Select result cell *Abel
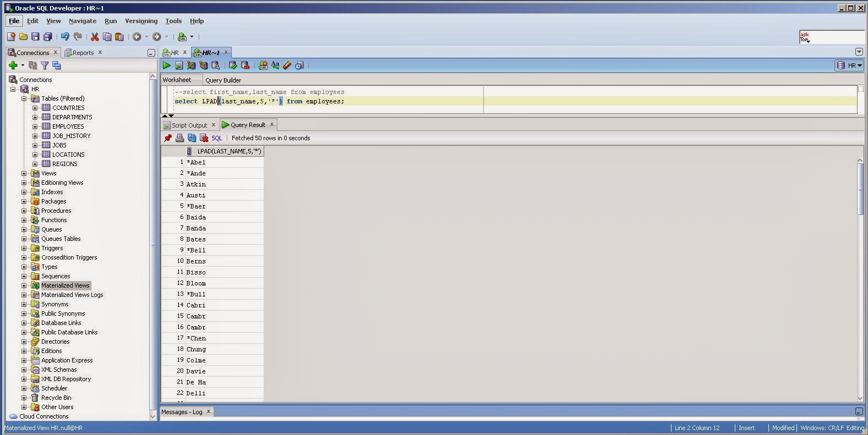 pos(225,162)
